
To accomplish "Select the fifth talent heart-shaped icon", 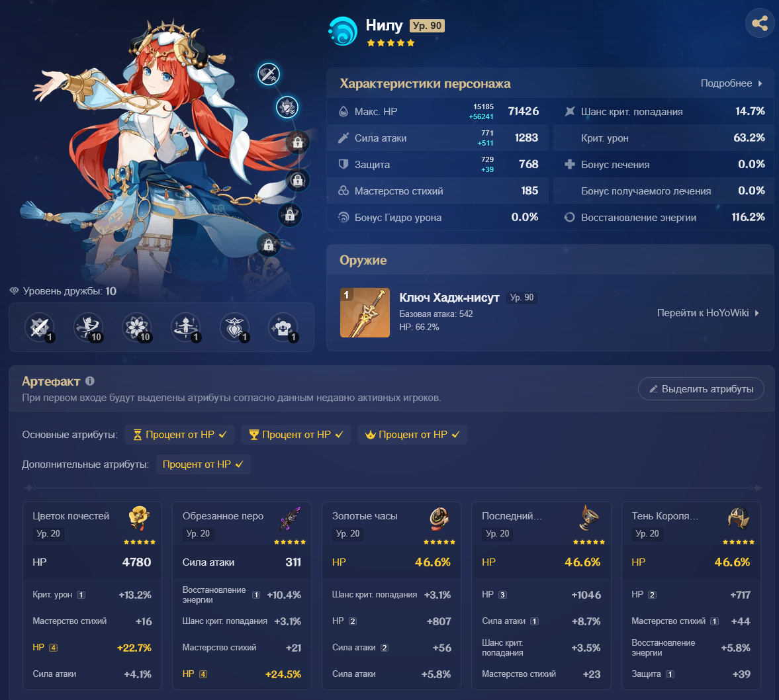I will point(234,328).
